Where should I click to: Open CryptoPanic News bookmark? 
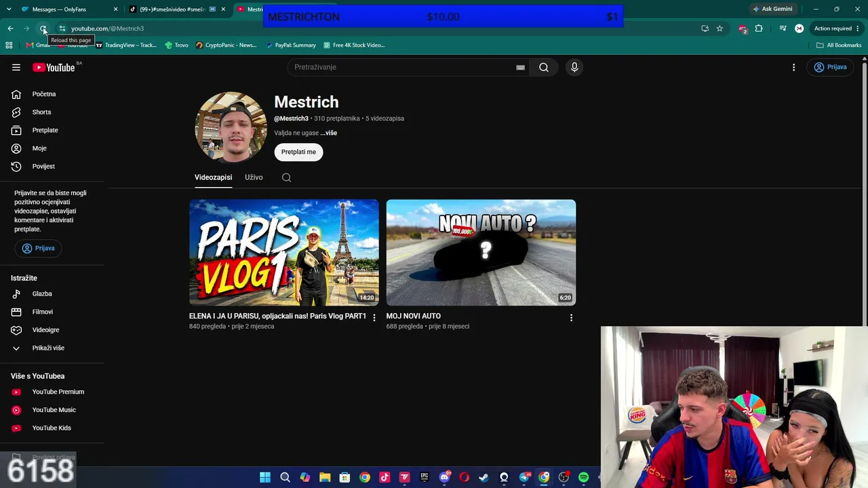click(x=226, y=45)
